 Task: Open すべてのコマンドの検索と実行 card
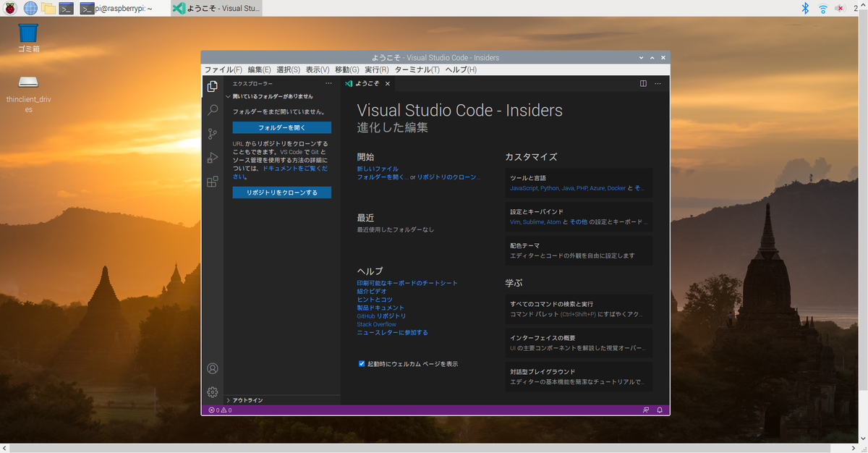(x=579, y=309)
